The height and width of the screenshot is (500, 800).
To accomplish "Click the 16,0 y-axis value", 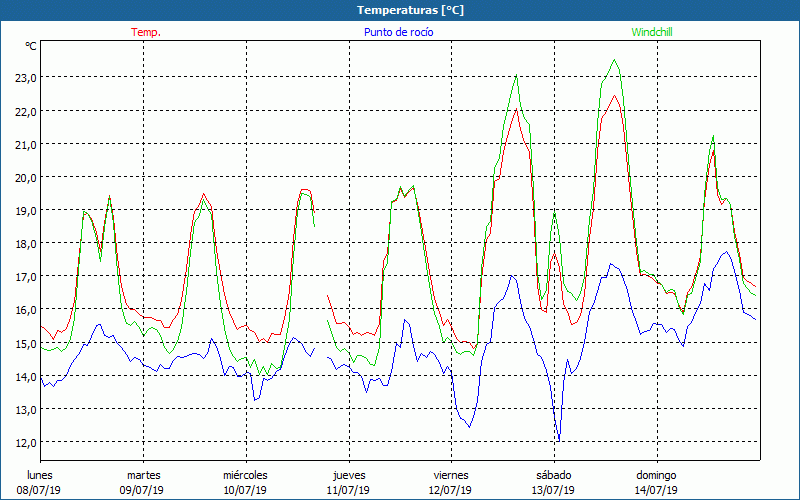I will [x=26, y=310].
